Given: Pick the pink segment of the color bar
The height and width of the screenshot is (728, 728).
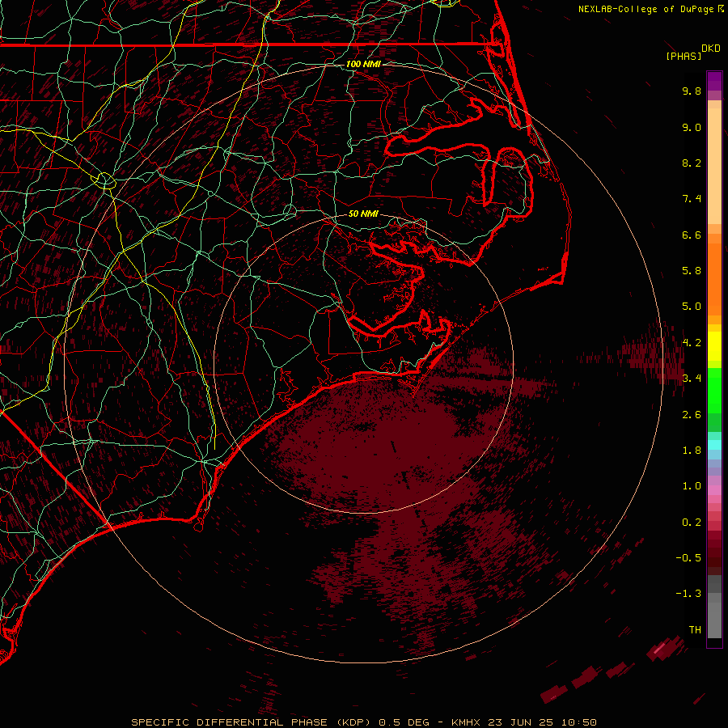Looking at the screenshot, I should (x=714, y=490).
